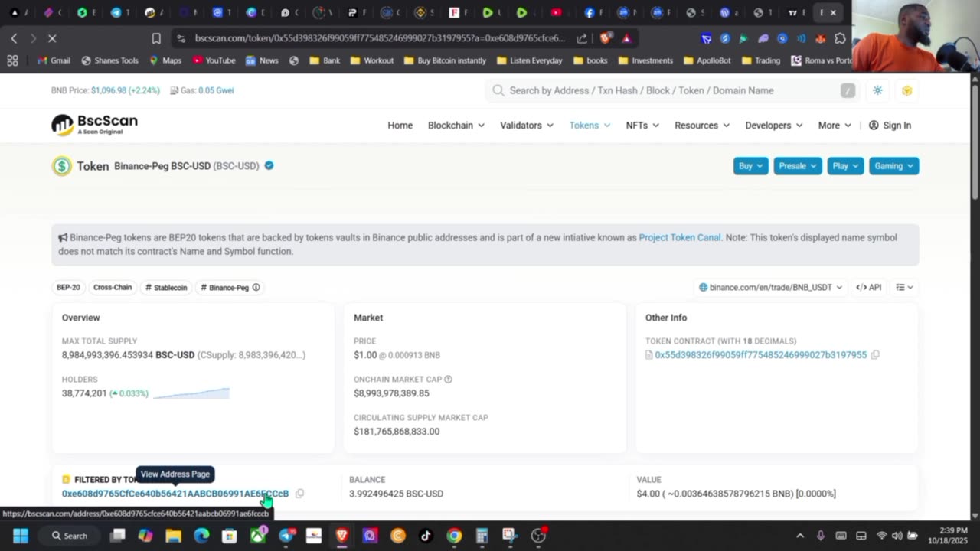The image size is (980, 551).
Task: Go to the Home menu item
Action: tap(400, 126)
